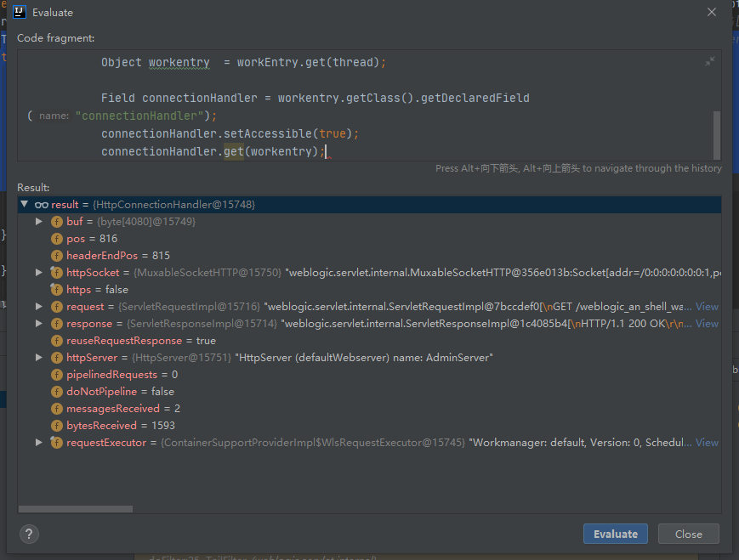
Task: Select the reuseRequestResponse = true row
Action: coord(369,341)
